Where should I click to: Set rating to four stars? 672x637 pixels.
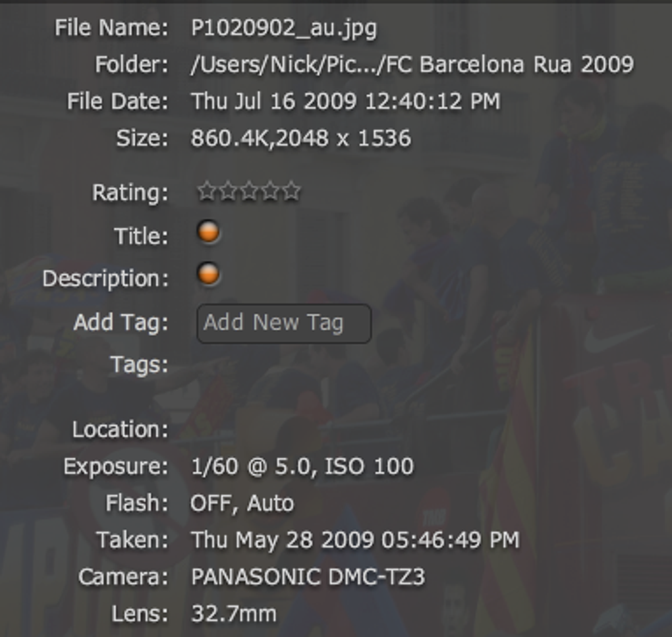point(270,190)
